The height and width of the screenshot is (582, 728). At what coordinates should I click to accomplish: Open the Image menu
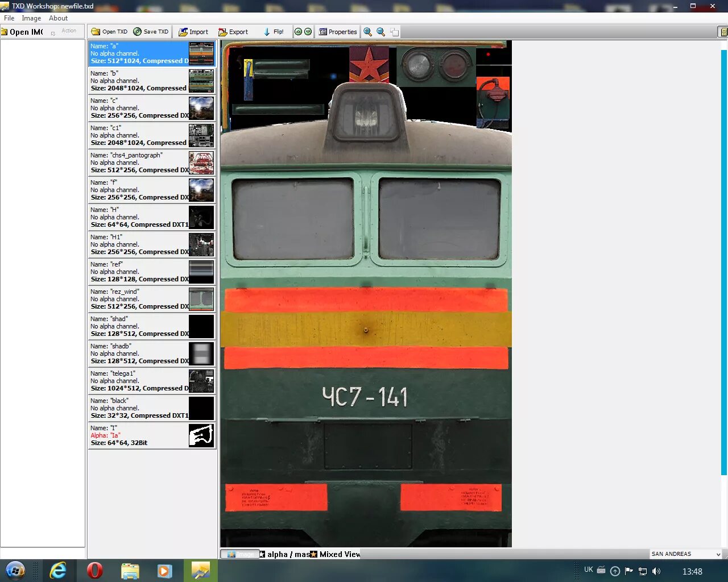[x=31, y=18]
